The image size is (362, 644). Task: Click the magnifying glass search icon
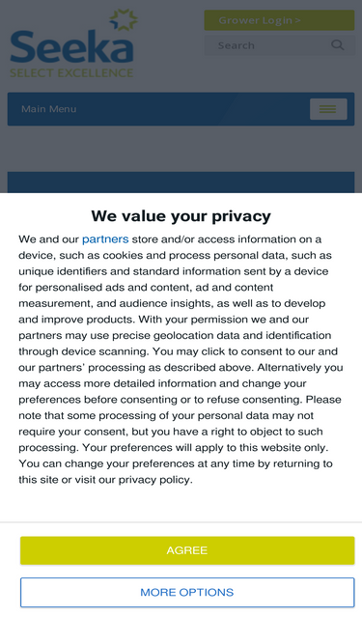(337, 45)
